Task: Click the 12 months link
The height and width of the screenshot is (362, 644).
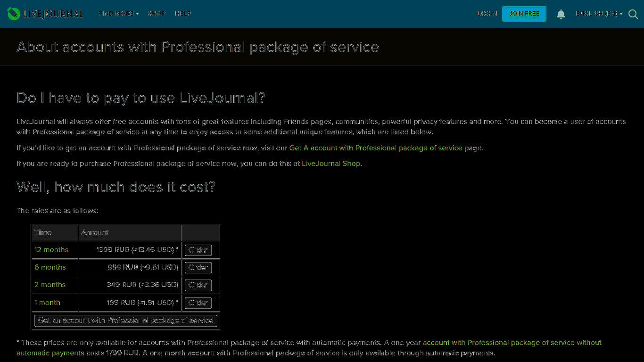Action: [x=51, y=250]
